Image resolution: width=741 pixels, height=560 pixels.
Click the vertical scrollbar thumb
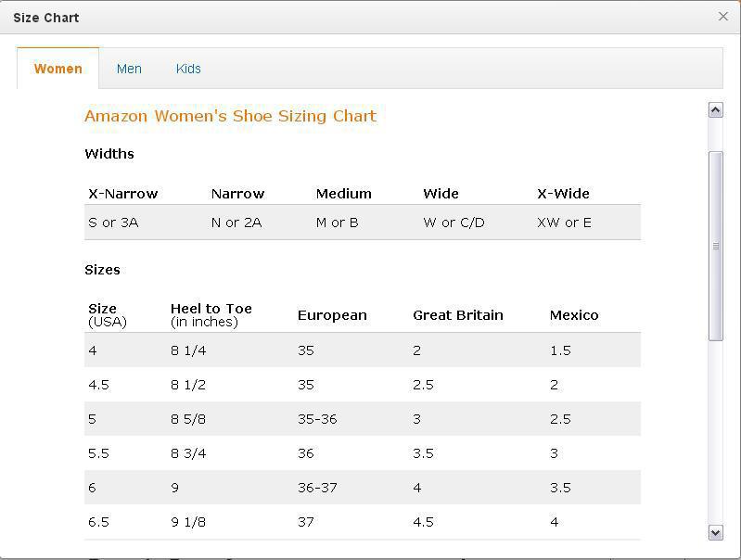[x=715, y=246]
